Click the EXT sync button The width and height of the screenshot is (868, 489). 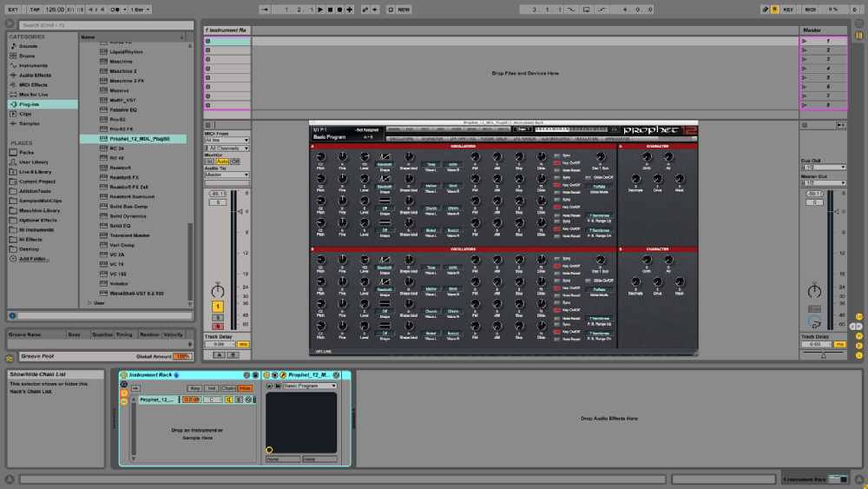point(13,10)
